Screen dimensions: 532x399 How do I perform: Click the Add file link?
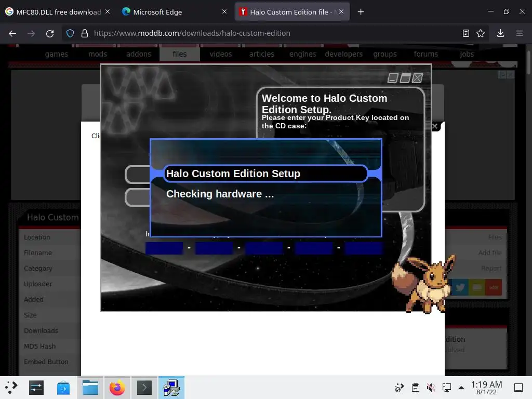tap(489, 252)
